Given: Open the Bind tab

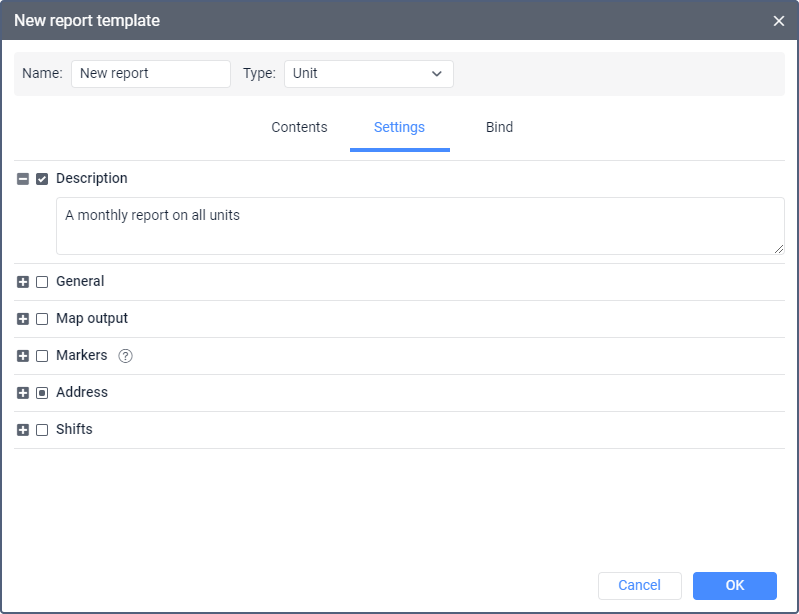Looking at the screenshot, I should (x=499, y=128).
